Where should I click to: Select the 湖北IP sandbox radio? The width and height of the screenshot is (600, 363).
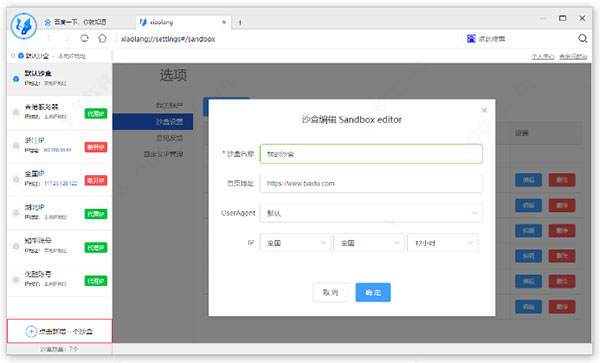[16, 213]
